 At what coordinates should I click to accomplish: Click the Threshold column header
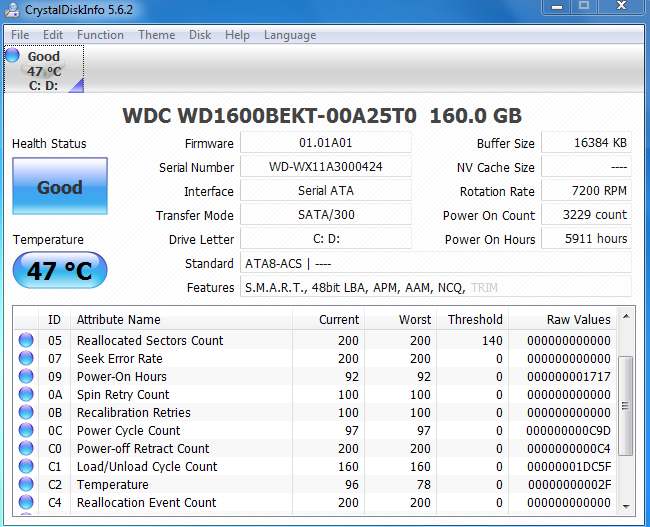473,320
